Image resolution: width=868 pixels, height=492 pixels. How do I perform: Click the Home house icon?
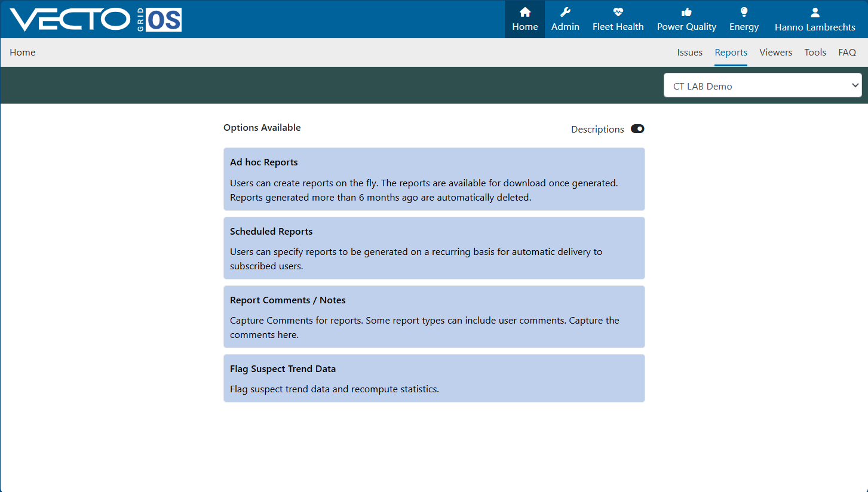pyautogui.click(x=525, y=12)
